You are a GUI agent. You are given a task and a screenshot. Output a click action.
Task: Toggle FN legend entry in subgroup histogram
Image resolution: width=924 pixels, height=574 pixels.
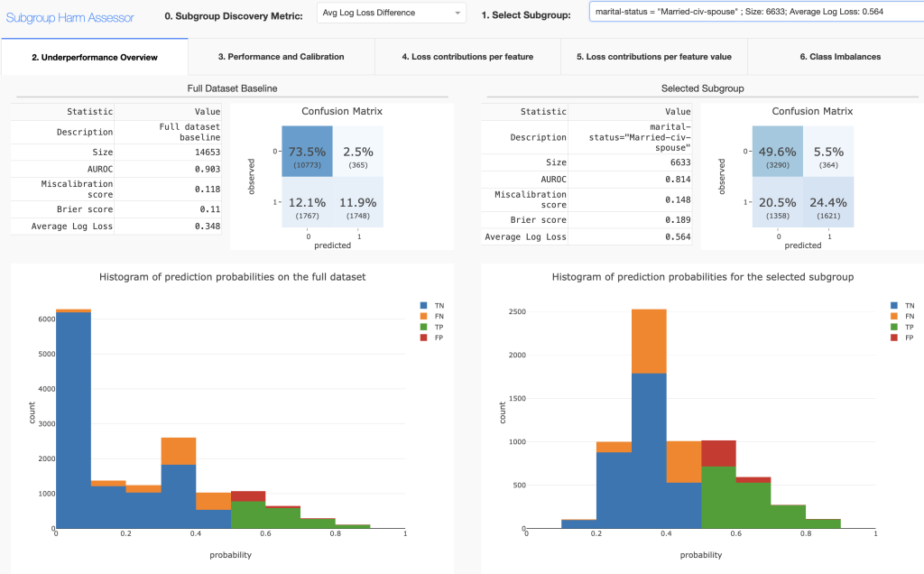click(902, 316)
